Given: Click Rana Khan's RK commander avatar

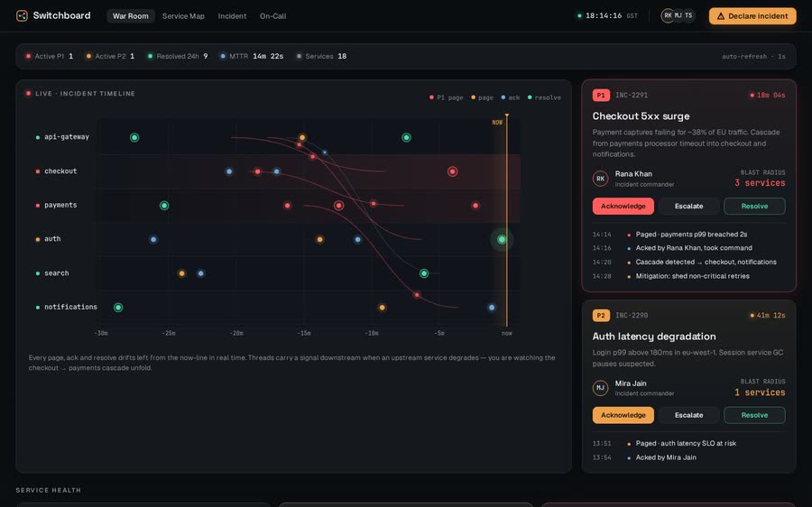Looking at the screenshot, I should [600, 179].
